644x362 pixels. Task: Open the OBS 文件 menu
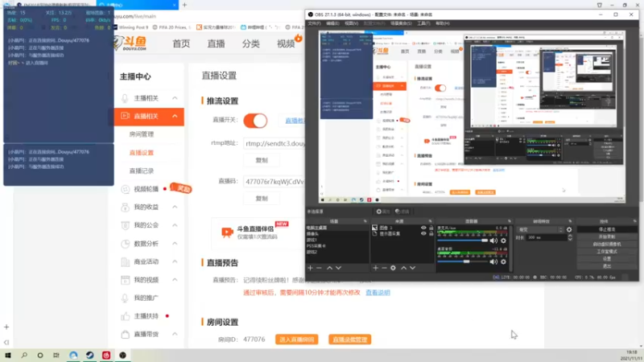pos(314,23)
